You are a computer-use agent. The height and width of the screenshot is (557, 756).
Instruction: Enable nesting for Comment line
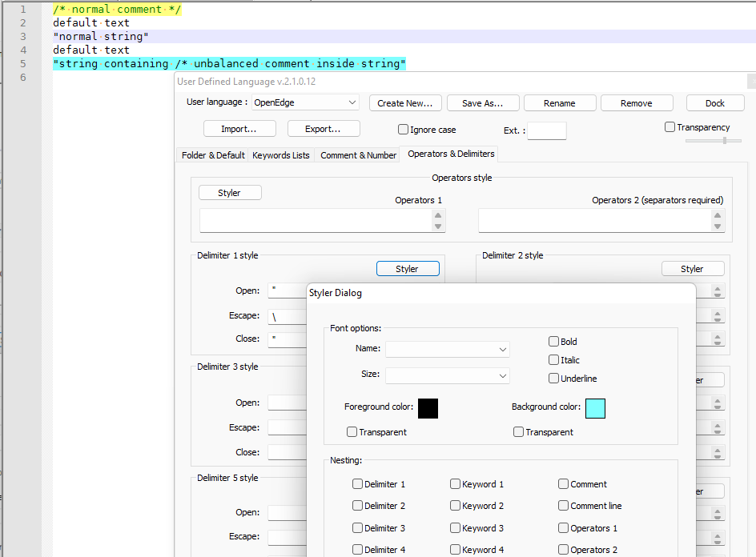coord(563,506)
